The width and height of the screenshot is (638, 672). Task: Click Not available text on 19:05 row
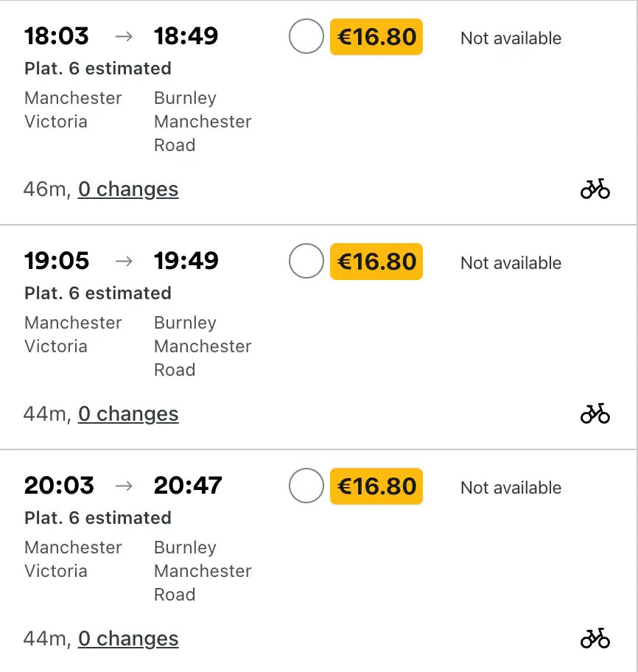511,263
